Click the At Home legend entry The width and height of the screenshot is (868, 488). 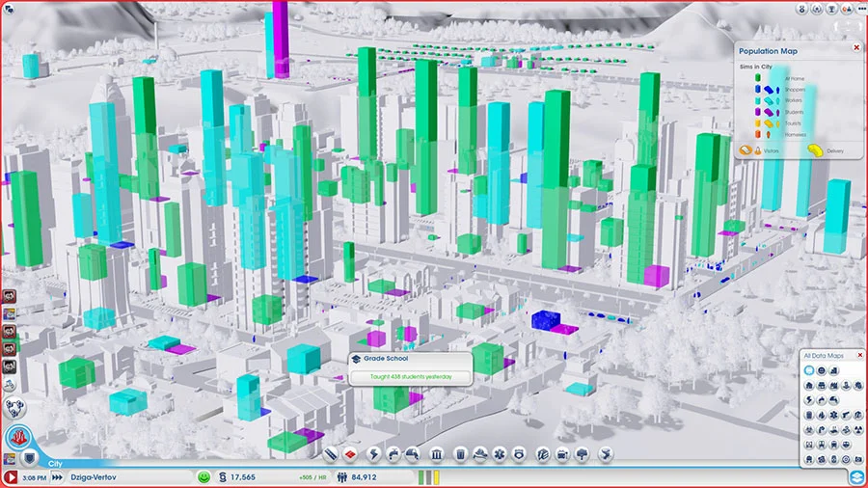tap(795, 78)
